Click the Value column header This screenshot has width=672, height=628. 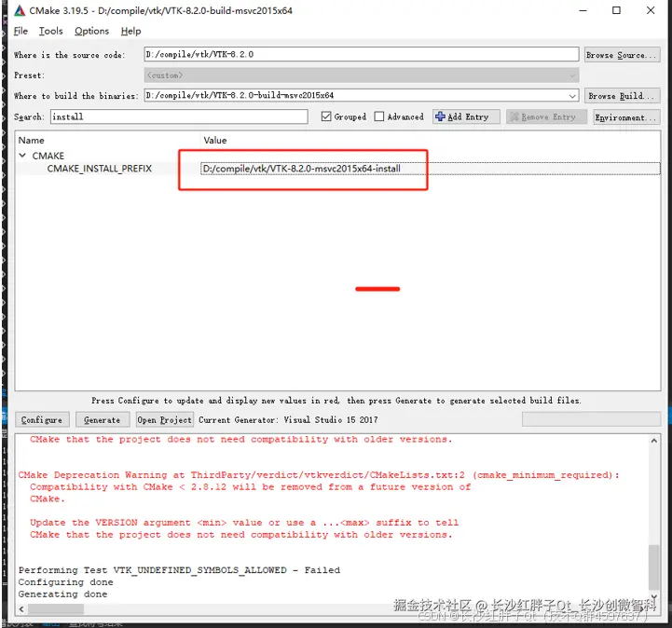point(215,140)
